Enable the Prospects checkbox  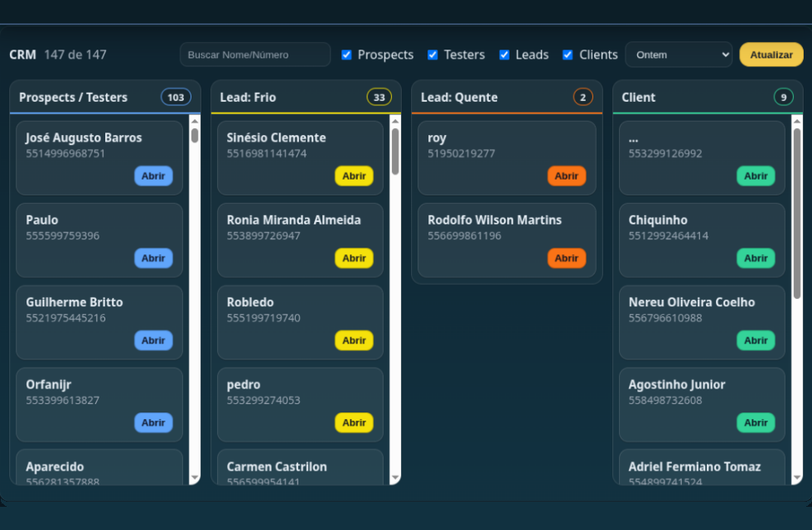pyautogui.click(x=346, y=55)
